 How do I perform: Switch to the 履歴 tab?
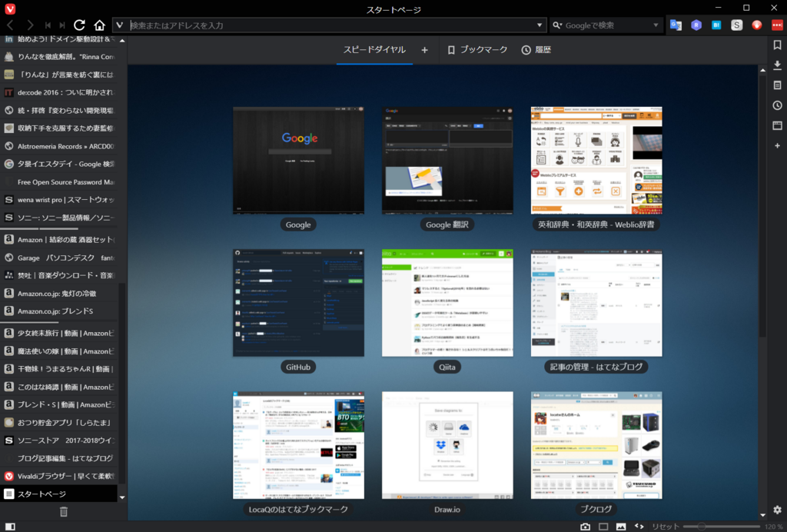[x=536, y=50]
